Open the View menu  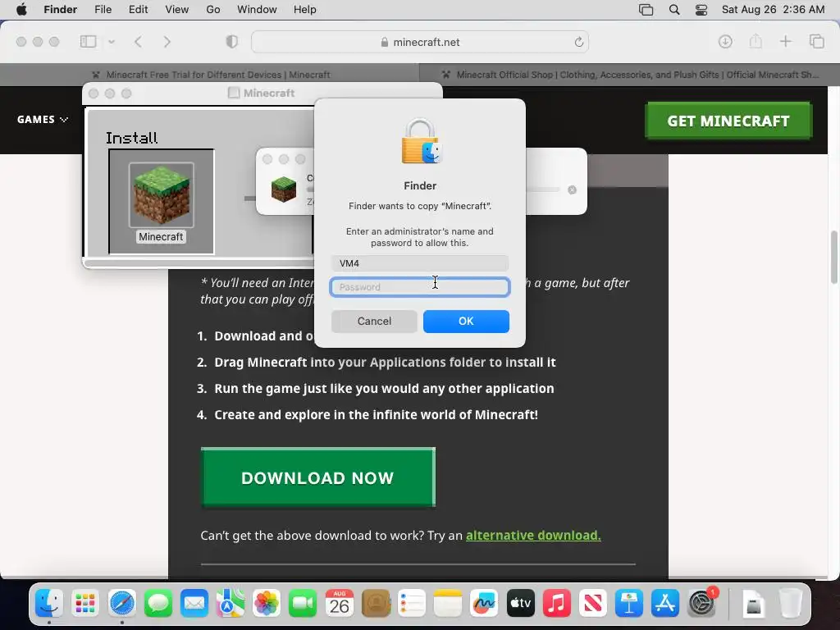click(x=177, y=10)
